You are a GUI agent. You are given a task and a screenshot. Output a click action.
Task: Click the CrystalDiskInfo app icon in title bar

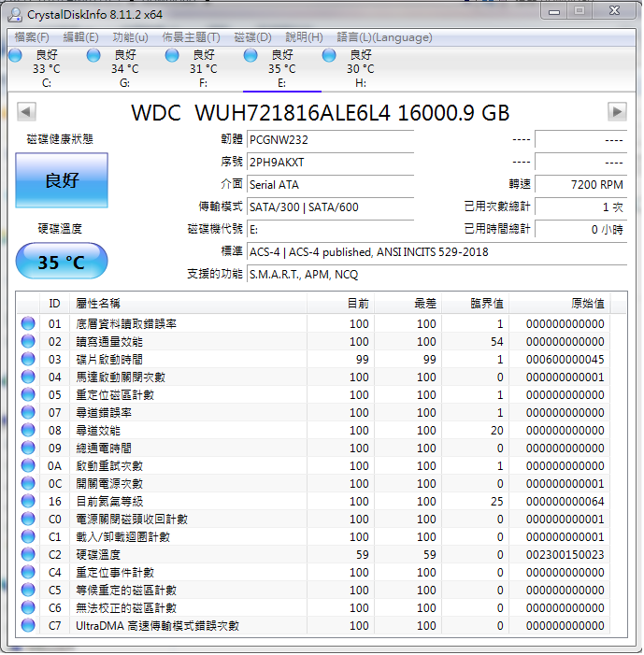[15, 15]
